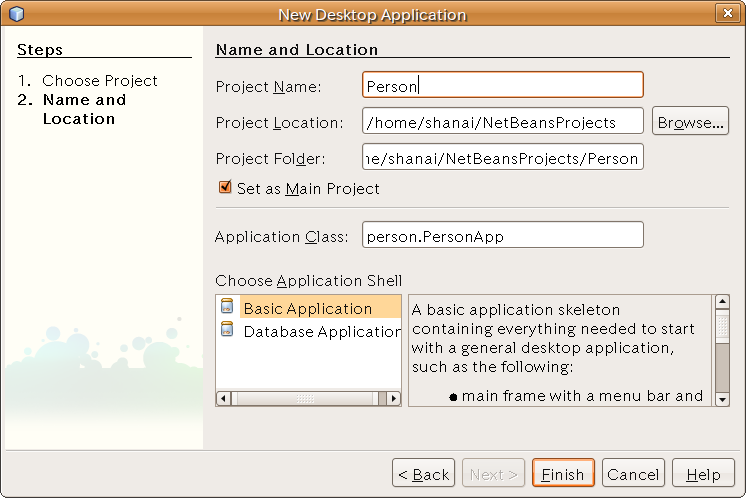Click the shell list left scroll arrow
The width and height of the screenshot is (746, 498).
click(x=224, y=398)
